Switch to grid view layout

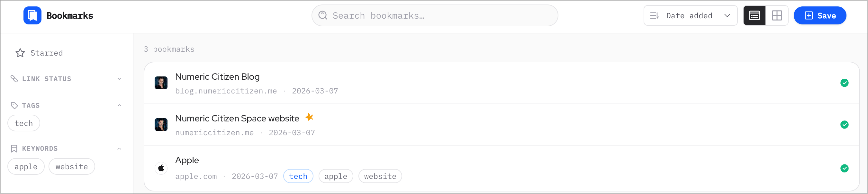click(x=777, y=15)
